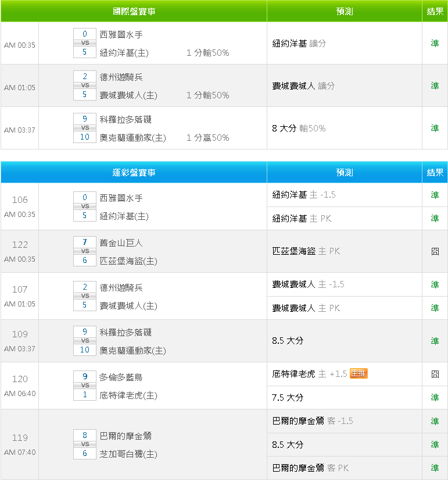The width and height of the screenshot is (448, 481).
Task: Open prediction 紐約洋基 主 PK
Action: [302, 219]
